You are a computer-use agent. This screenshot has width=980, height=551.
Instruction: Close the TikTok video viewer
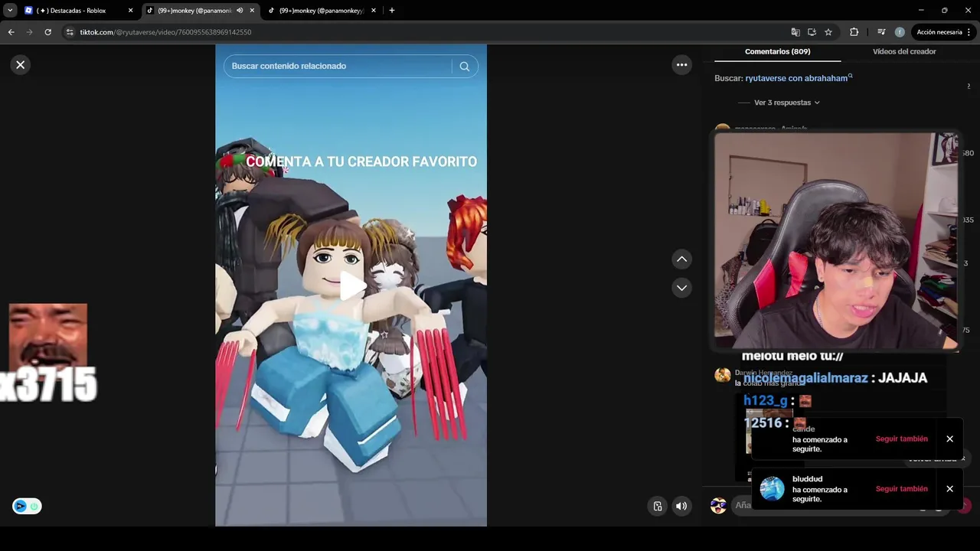click(x=21, y=65)
